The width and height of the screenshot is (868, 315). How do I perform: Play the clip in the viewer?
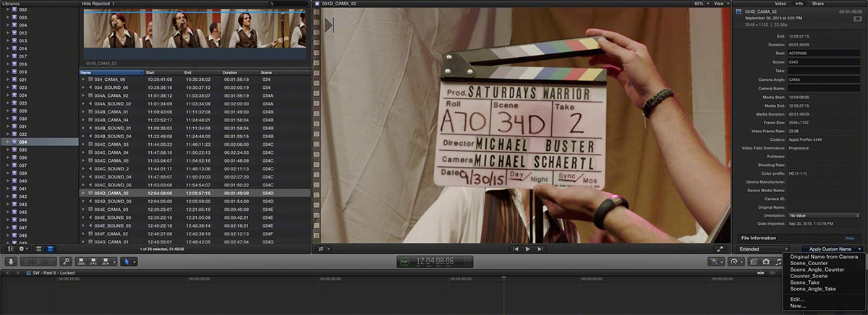tap(527, 249)
